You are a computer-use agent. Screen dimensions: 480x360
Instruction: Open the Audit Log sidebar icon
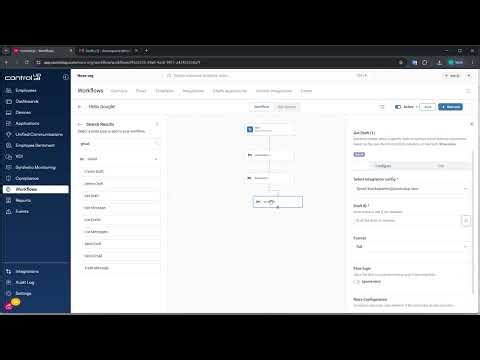tap(9, 282)
